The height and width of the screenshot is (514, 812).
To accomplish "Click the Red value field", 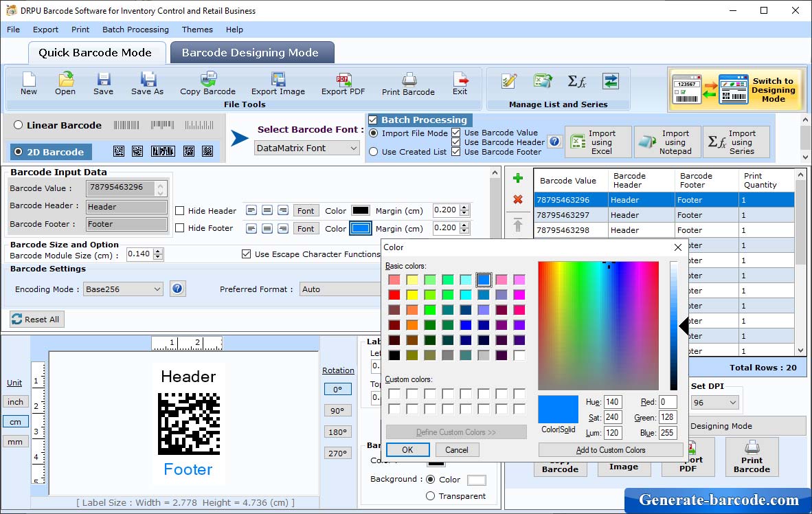I will coord(668,402).
